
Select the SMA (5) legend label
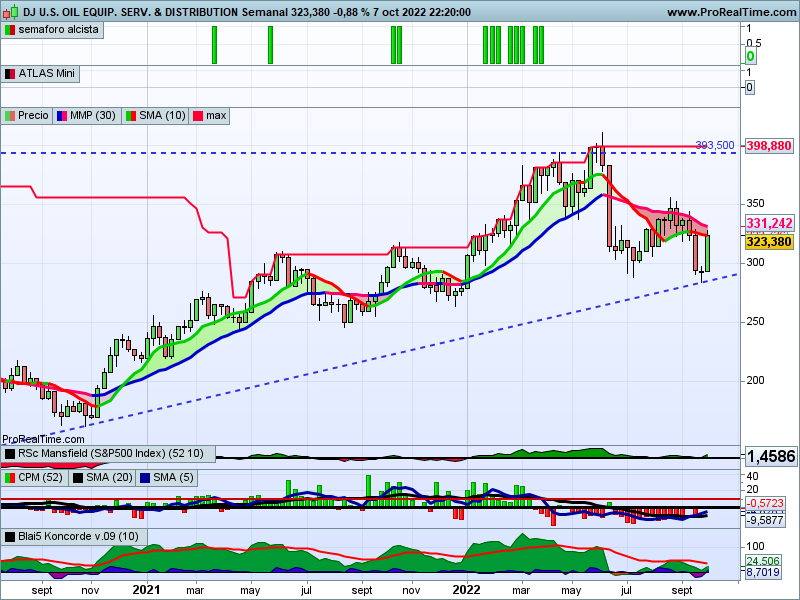point(173,478)
